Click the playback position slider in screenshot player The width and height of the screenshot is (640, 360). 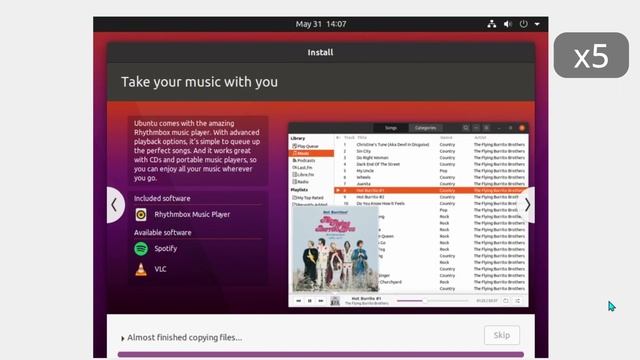pos(433,301)
